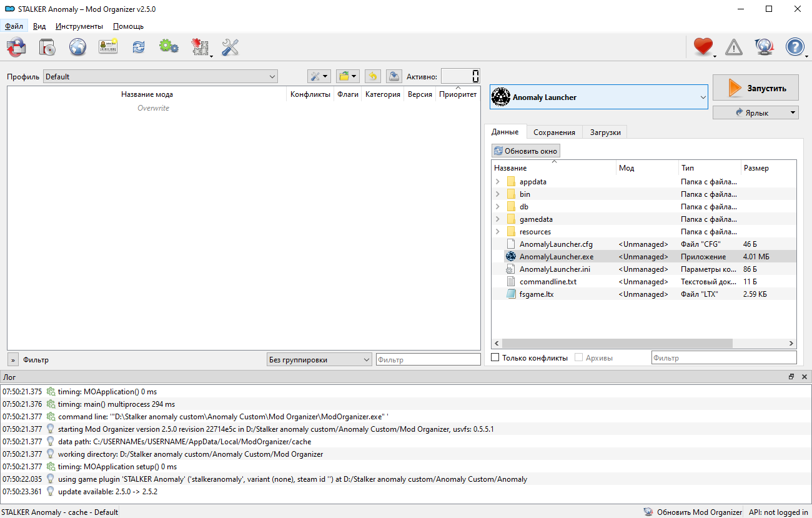Click the blue Refresh toolbar icon

(139, 47)
